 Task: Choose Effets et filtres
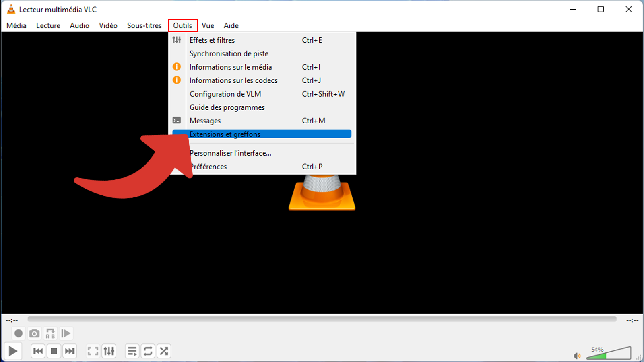262,40
